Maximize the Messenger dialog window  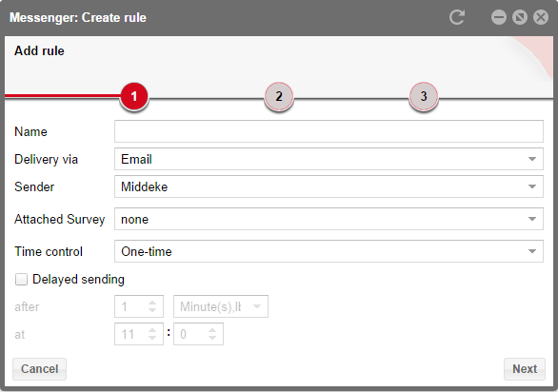tap(520, 17)
